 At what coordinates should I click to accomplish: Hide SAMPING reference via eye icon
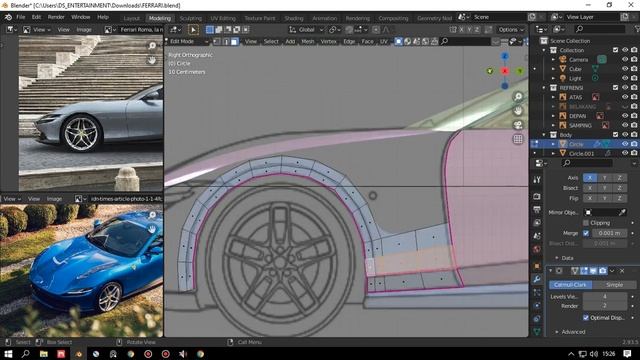(625, 125)
